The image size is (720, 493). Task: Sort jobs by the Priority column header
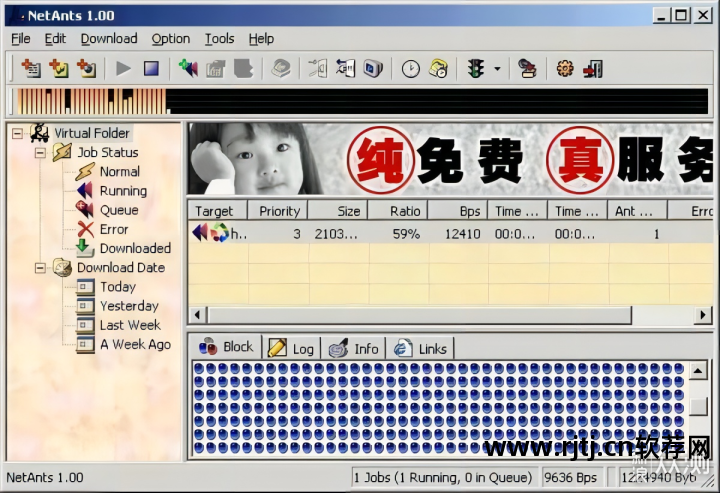(x=279, y=211)
